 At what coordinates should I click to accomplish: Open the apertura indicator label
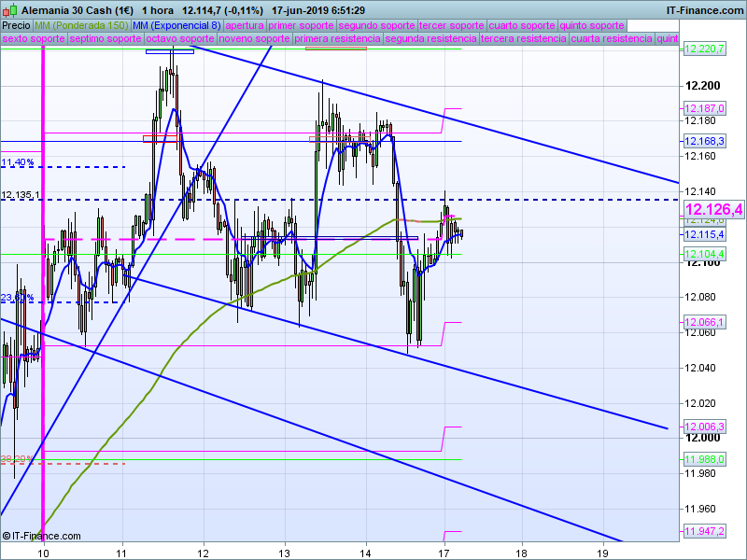[x=245, y=26]
